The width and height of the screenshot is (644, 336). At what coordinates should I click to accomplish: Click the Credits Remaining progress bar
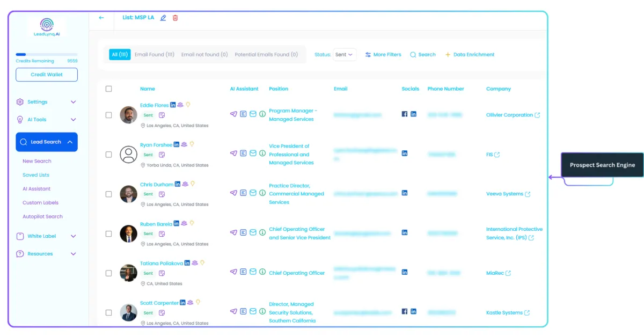[x=47, y=55]
